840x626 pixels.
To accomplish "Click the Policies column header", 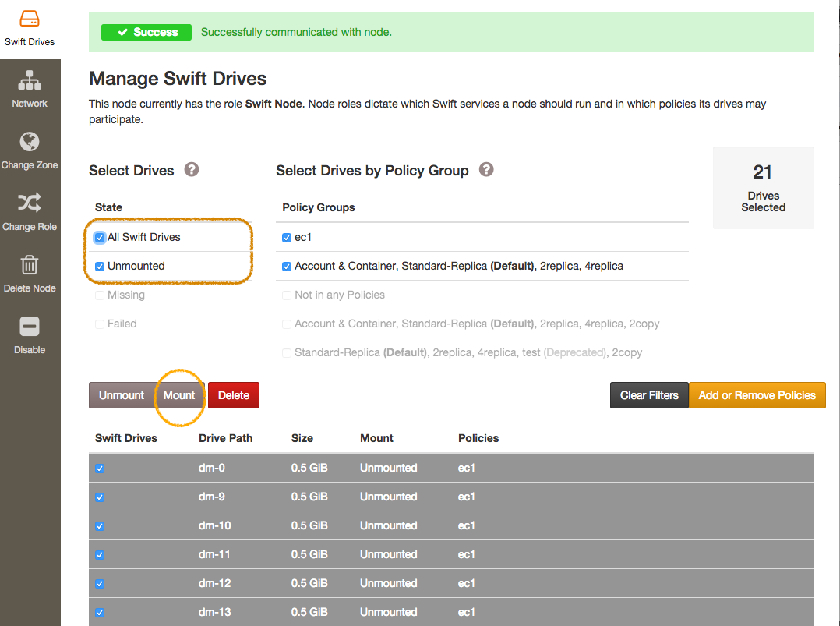I will 478,438.
